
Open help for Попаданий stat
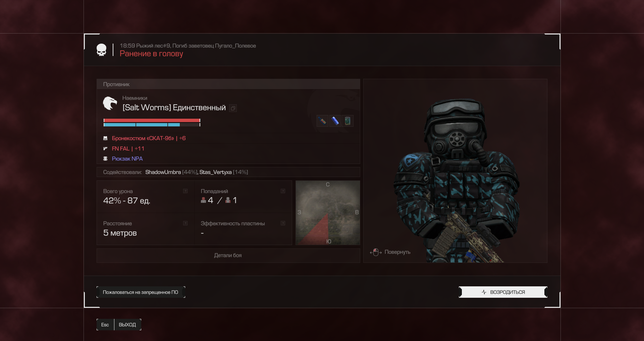(x=283, y=191)
